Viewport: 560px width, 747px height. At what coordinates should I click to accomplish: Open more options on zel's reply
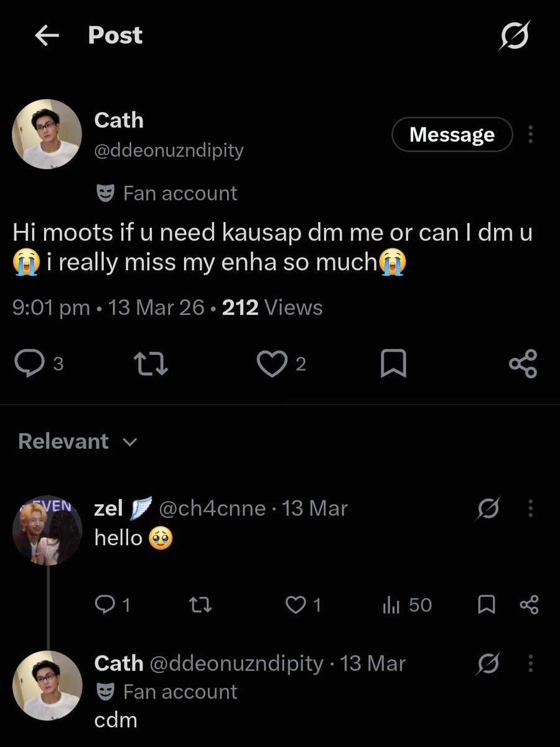[x=530, y=509]
